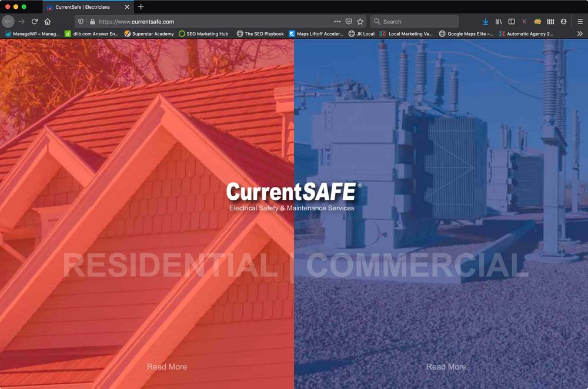Open the downloads arrow icon
This screenshot has height=389, width=588.
[x=486, y=22]
